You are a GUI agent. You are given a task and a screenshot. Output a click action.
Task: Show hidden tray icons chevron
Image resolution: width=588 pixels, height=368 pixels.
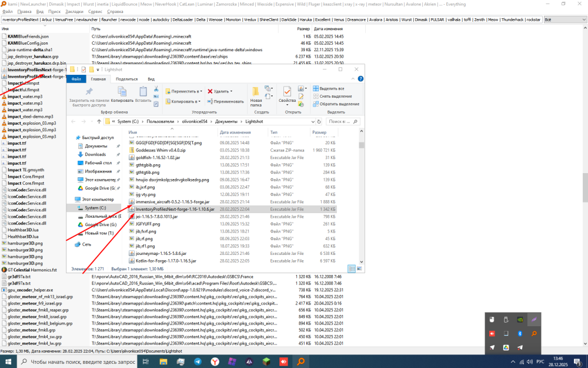pos(513,362)
